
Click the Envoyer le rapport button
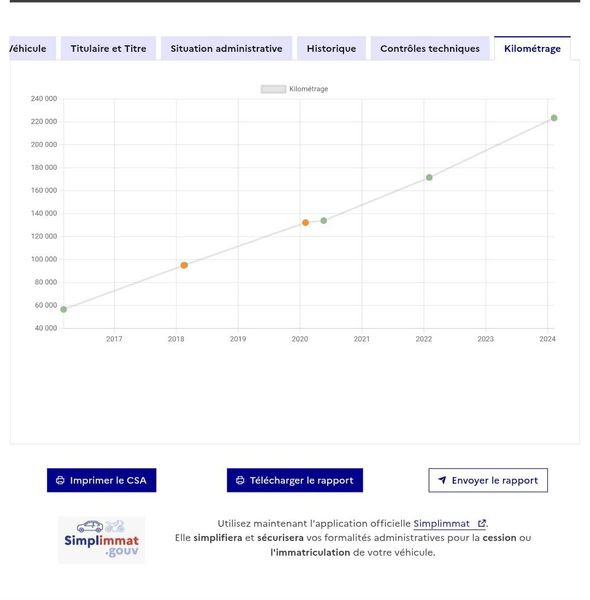coord(488,480)
